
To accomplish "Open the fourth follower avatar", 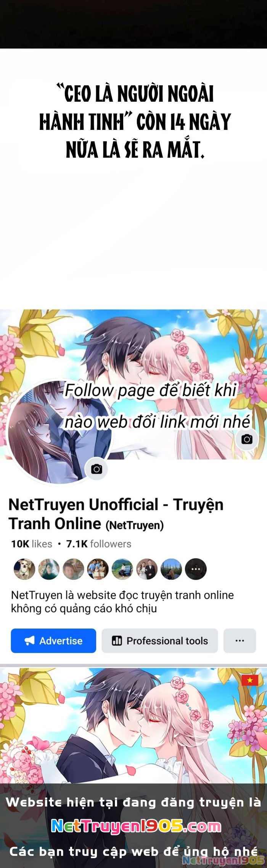I will point(98,569).
